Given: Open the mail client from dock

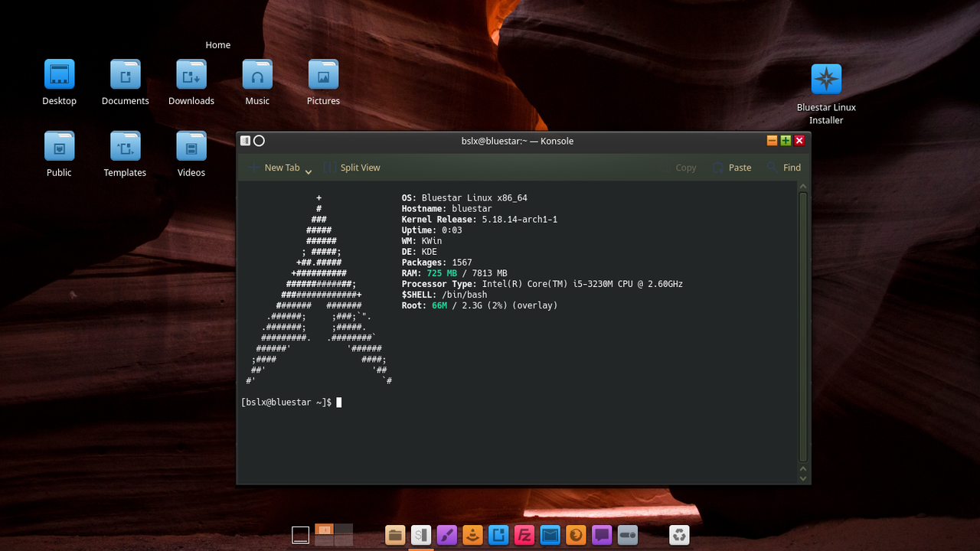Looking at the screenshot, I should 550,535.
